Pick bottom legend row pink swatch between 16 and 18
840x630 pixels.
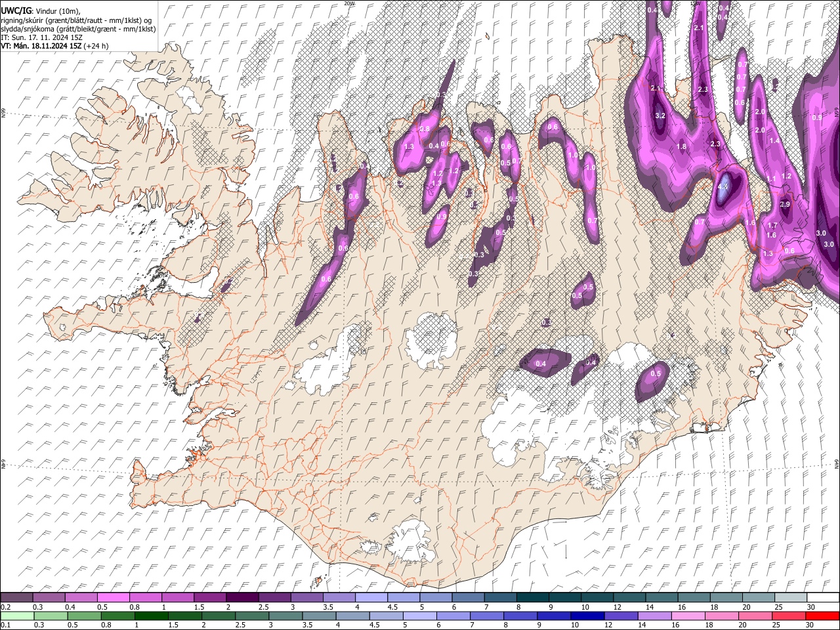click(690, 616)
